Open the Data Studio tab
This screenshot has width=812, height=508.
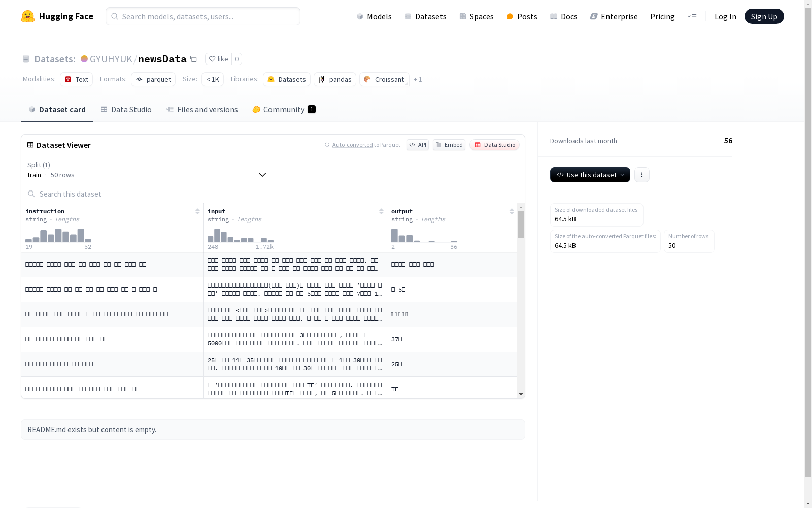126,110
